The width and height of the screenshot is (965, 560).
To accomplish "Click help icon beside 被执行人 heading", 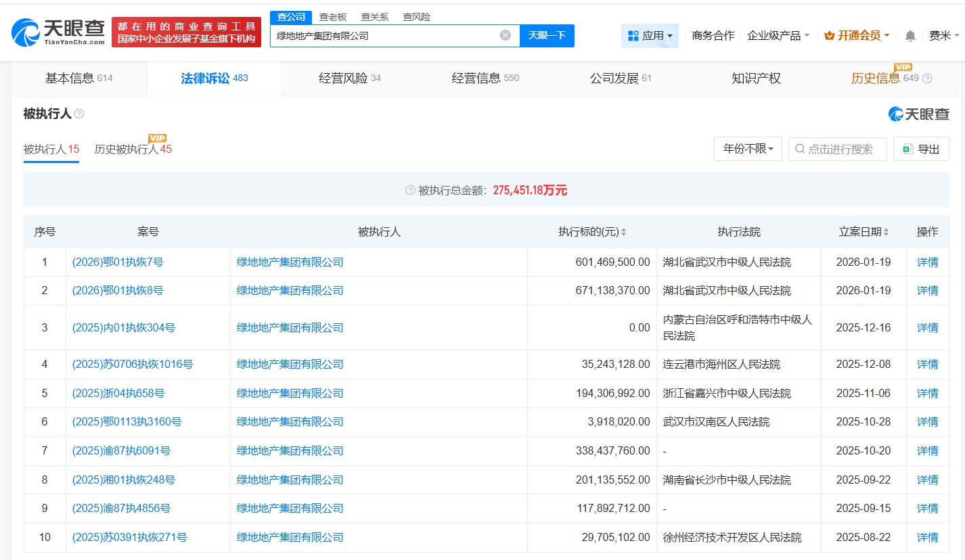I will point(79,114).
